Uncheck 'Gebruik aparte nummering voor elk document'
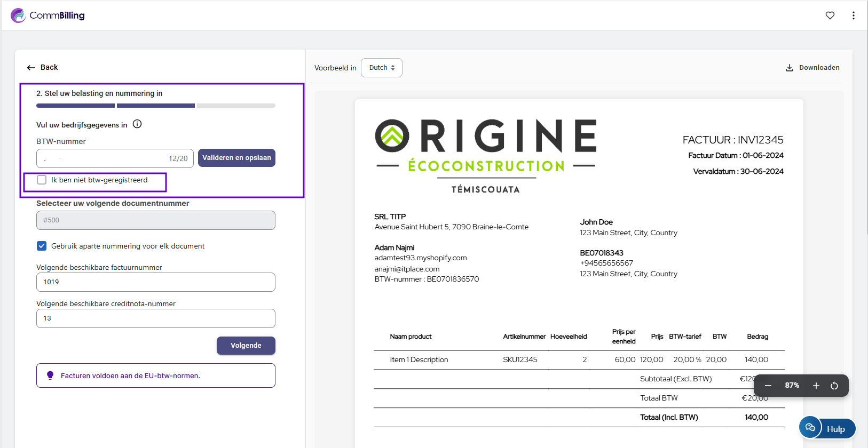 (42, 246)
